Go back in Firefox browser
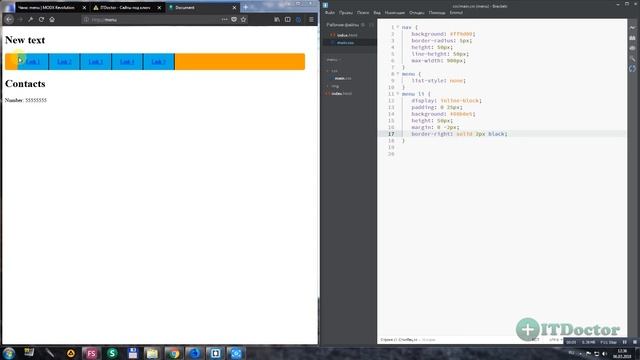This screenshot has width=640, height=360. 9,19
